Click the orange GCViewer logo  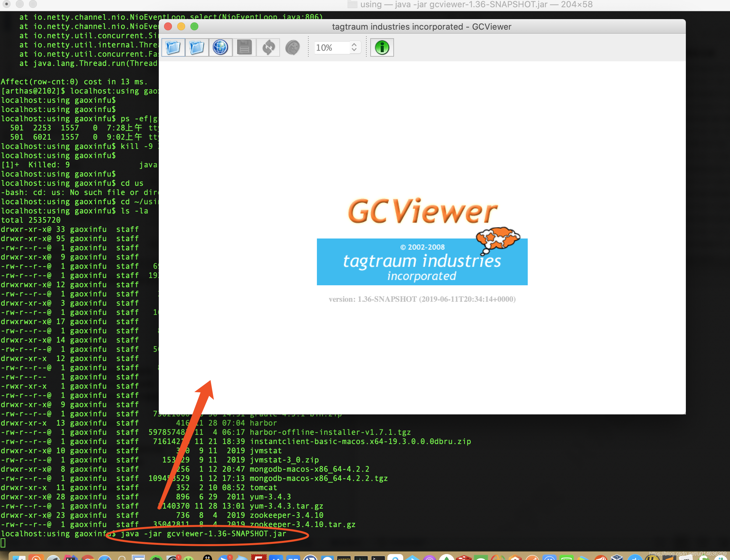pyautogui.click(x=423, y=211)
